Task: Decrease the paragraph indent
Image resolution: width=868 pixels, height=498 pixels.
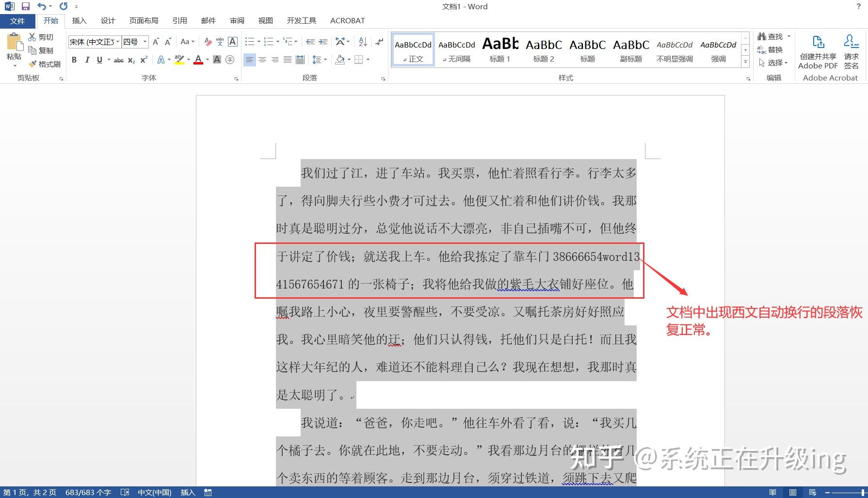Action: point(310,42)
